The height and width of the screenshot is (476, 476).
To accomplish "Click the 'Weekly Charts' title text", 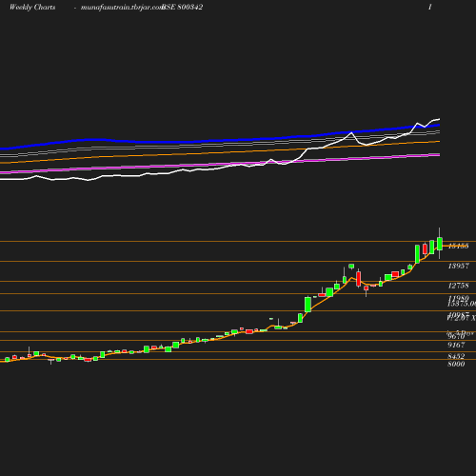I will pyautogui.click(x=32, y=8).
